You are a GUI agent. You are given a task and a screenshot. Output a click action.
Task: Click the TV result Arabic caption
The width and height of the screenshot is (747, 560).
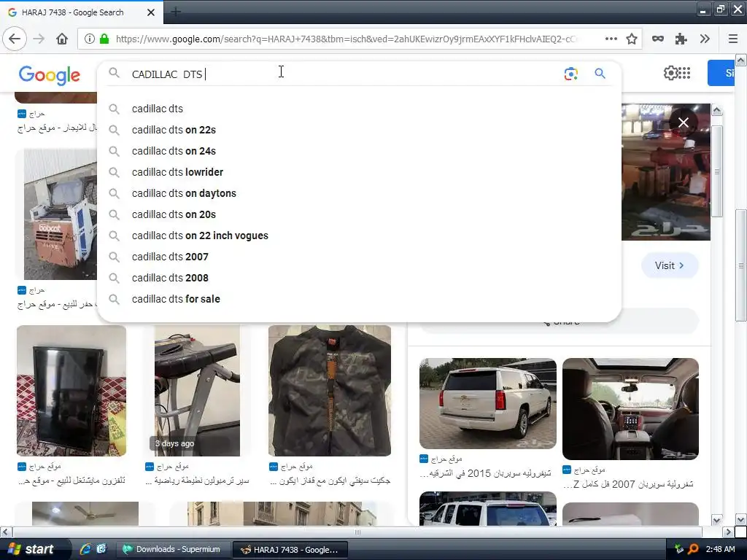[71, 481]
